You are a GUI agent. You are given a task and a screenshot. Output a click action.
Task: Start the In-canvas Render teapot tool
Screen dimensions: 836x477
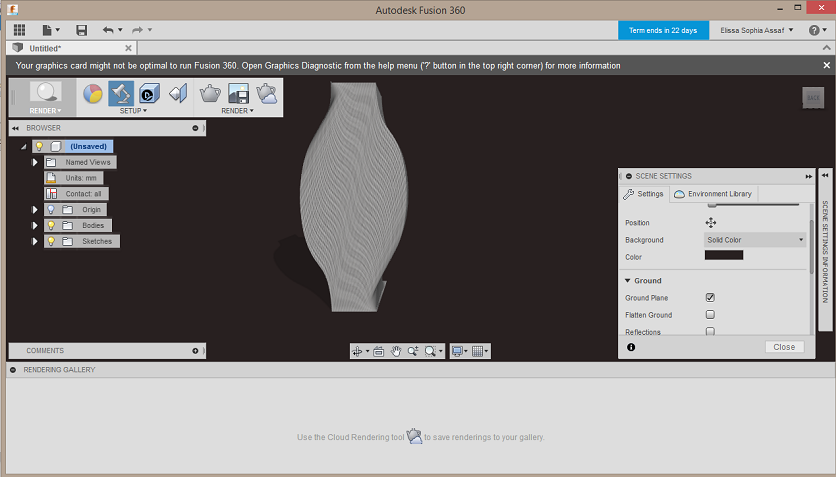(x=210, y=94)
